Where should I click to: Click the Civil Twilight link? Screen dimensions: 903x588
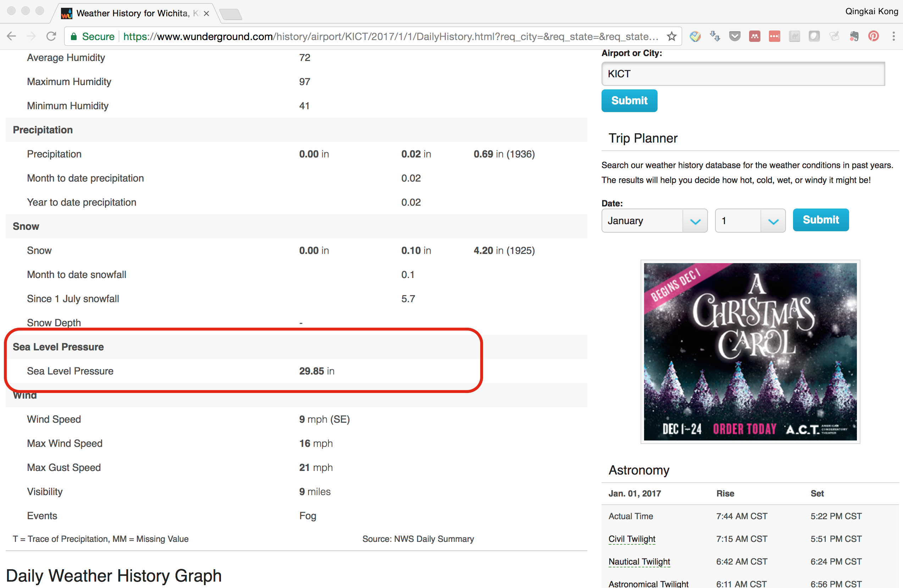pos(632,539)
